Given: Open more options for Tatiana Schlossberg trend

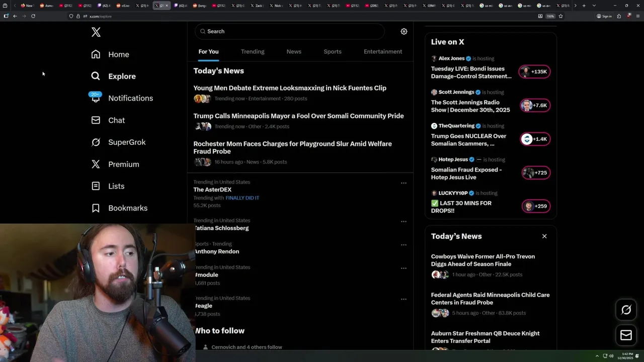Looking at the screenshot, I should coord(404,221).
